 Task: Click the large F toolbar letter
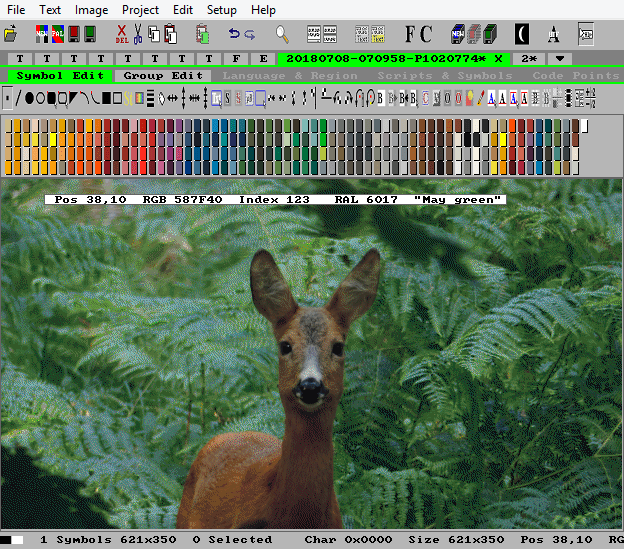410,34
